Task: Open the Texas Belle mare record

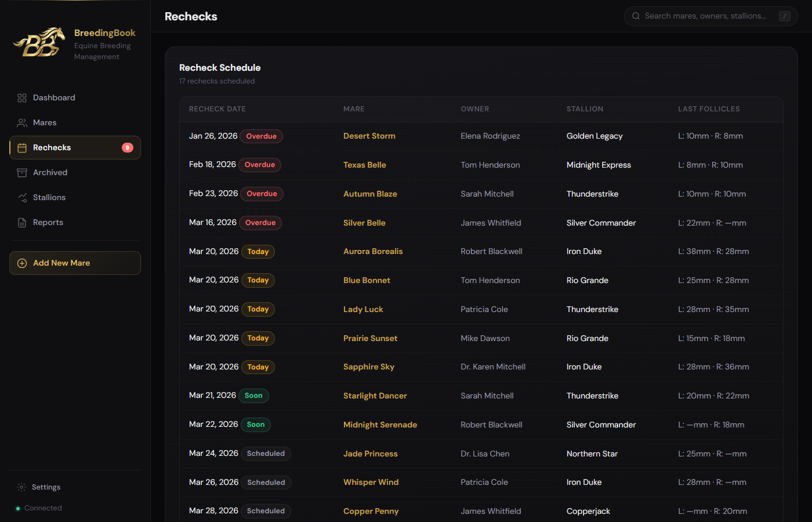Action: click(x=365, y=165)
